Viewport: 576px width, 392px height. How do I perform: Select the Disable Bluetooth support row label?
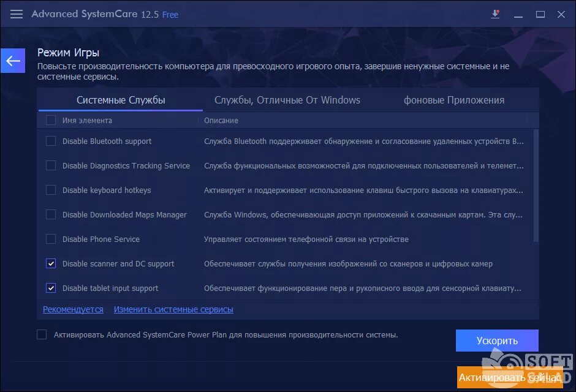107,141
